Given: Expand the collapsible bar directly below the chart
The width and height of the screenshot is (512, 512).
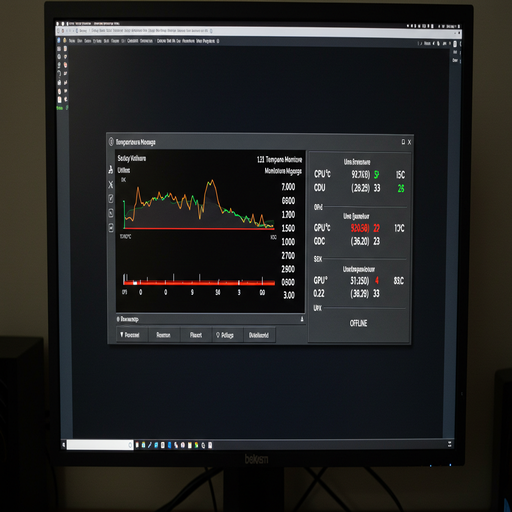Looking at the screenshot, I should pos(210,319).
